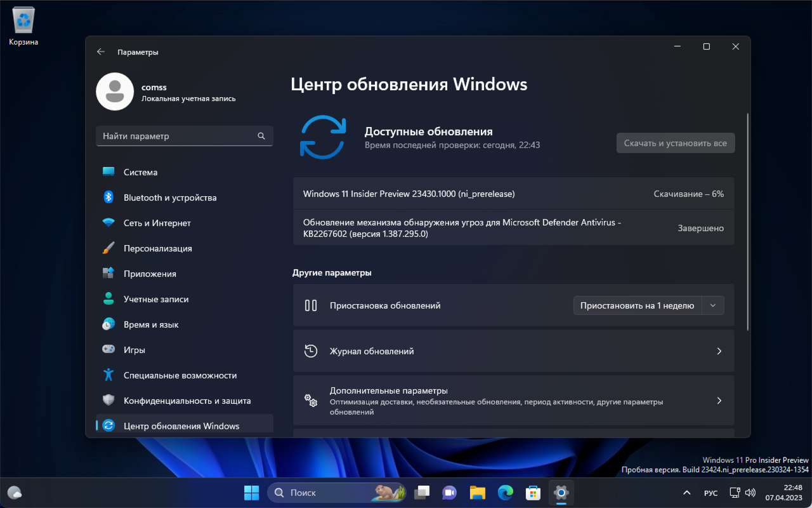This screenshot has height=508, width=812.
Task: Open File Explorer from the taskbar
Action: click(477, 492)
